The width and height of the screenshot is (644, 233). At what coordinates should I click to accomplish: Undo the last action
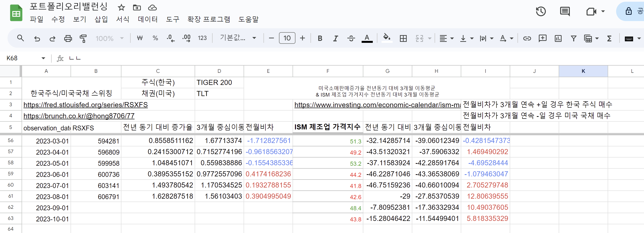click(37, 38)
